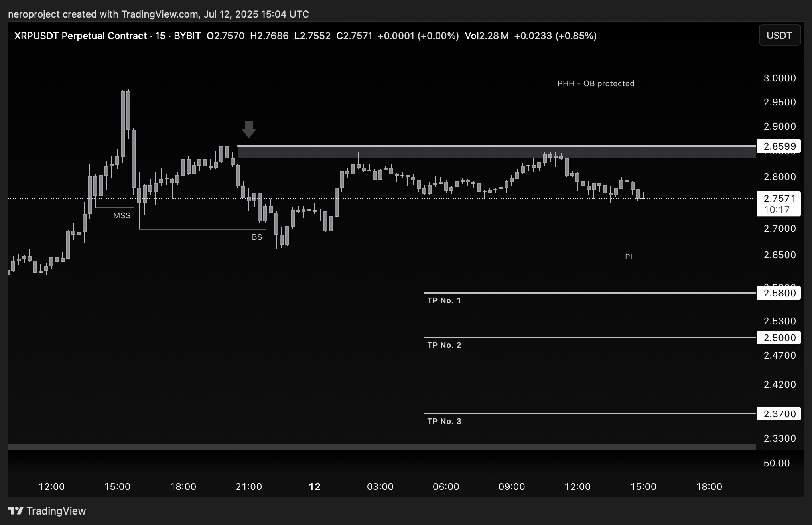Click the 2.6500 price axis value
This screenshot has width=812, height=525.
point(780,255)
